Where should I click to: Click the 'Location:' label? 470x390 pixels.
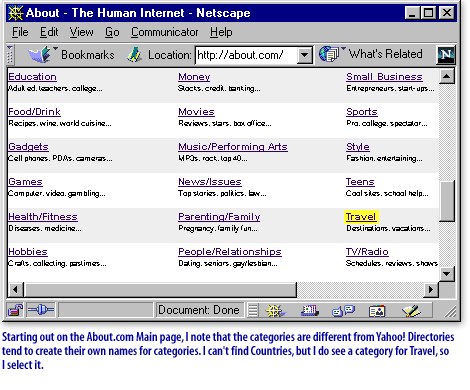[x=170, y=55]
